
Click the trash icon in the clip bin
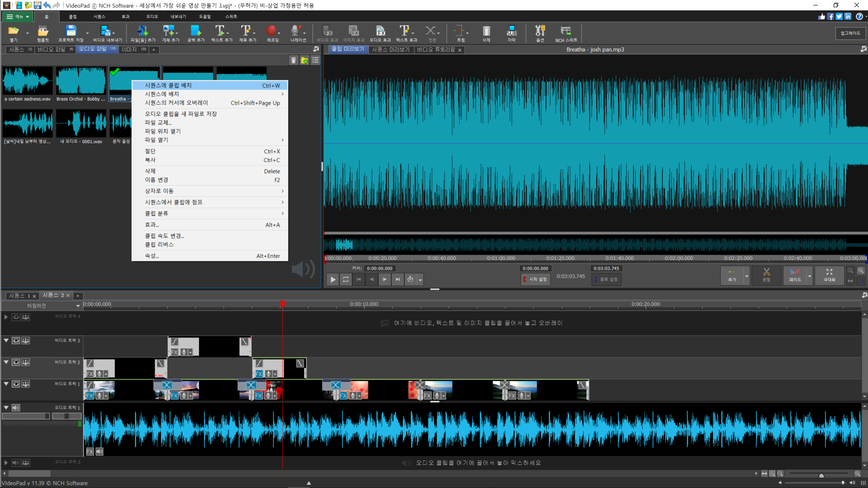pos(294,60)
